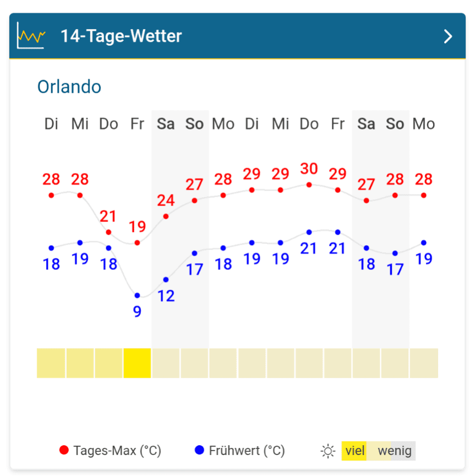Click the first sunshine bar under Di
Screen dimensions: 475x476
pyautogui.click(x=51, y=363)
